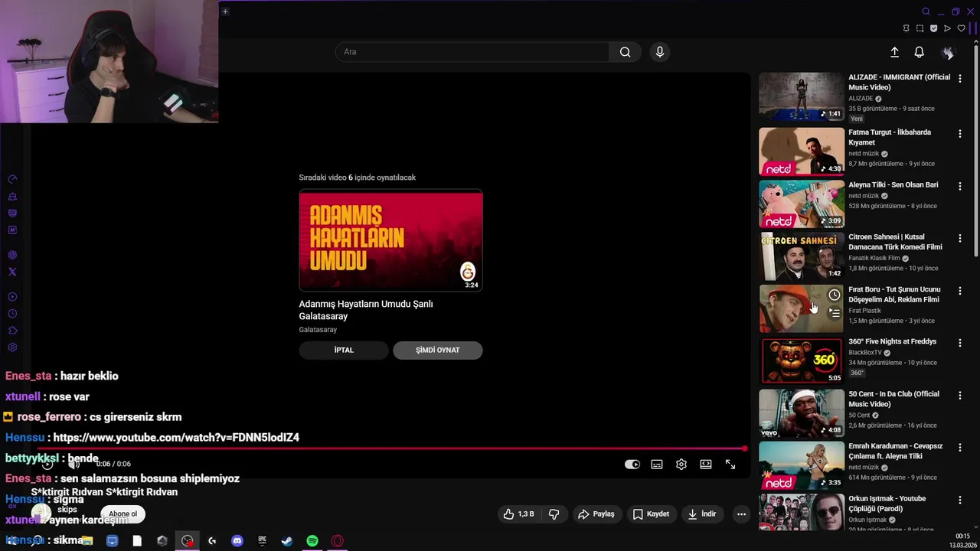Open YouTube notifications bell

pos(919,52)
